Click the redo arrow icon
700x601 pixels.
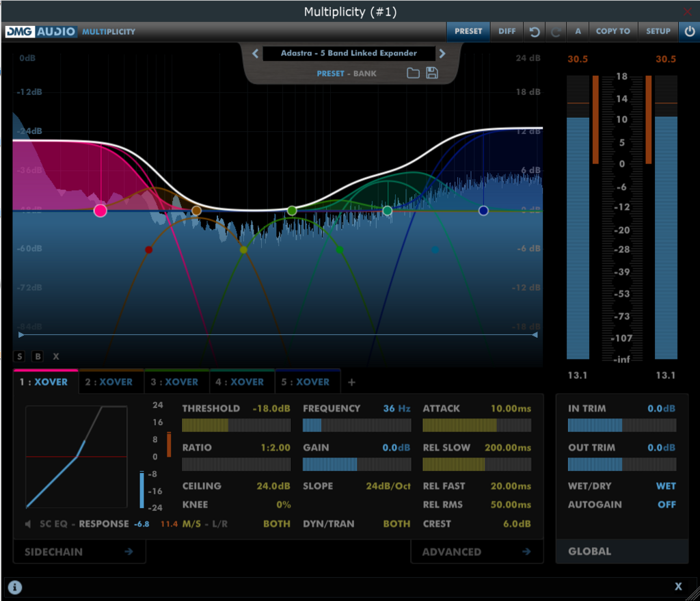click(x=555, y=31)
